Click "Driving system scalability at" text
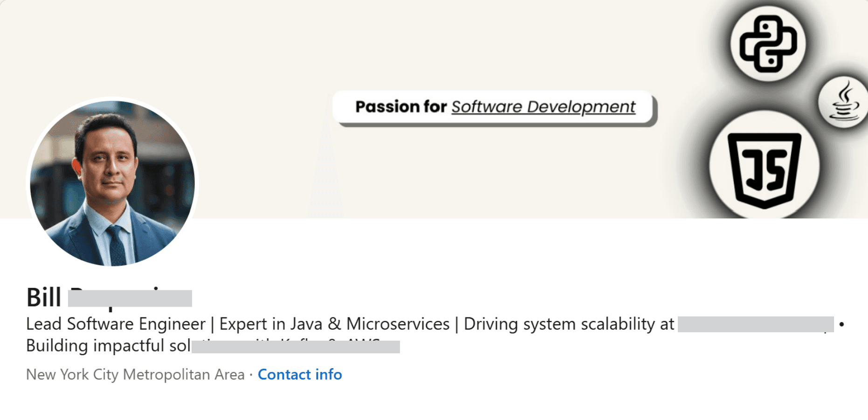 569,324
